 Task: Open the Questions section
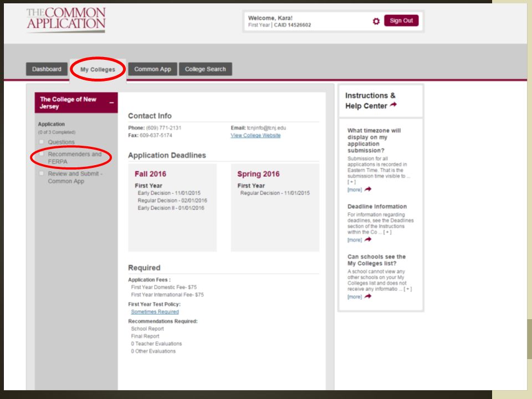pyautogui.click(x=61, y=142)
